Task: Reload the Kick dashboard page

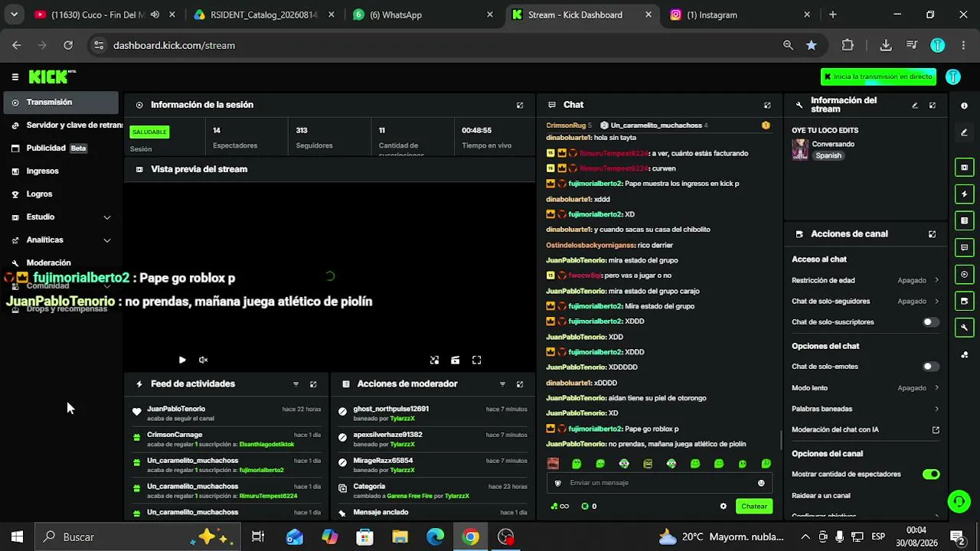Action: (68, 45)
